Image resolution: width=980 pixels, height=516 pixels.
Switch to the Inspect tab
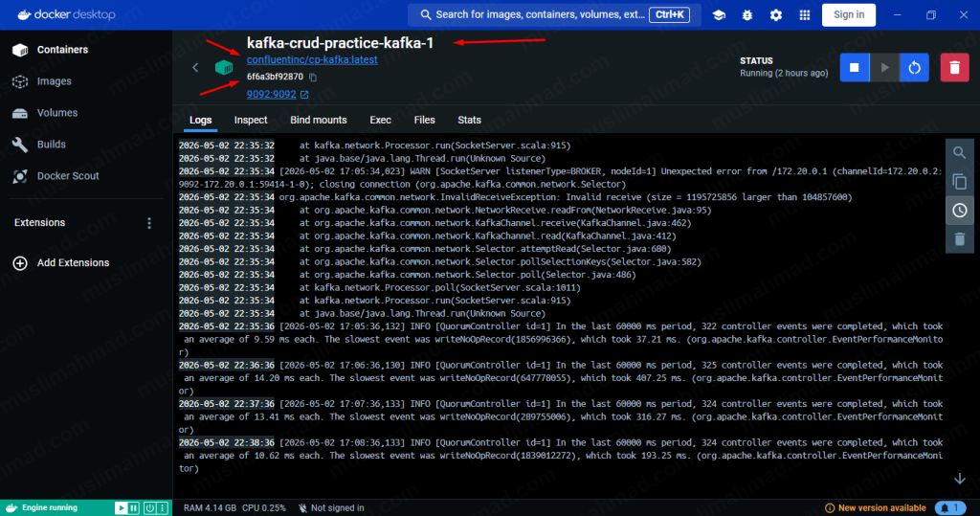coord(251,120)
